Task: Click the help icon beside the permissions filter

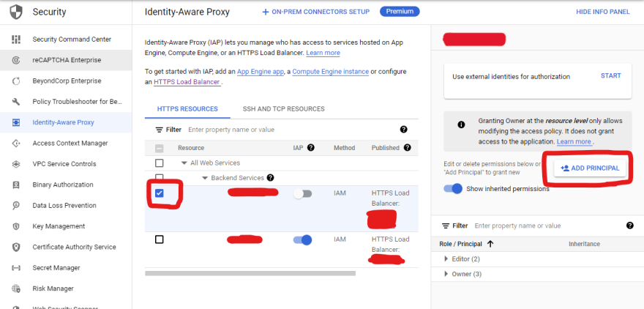Action: coord(630,226)
